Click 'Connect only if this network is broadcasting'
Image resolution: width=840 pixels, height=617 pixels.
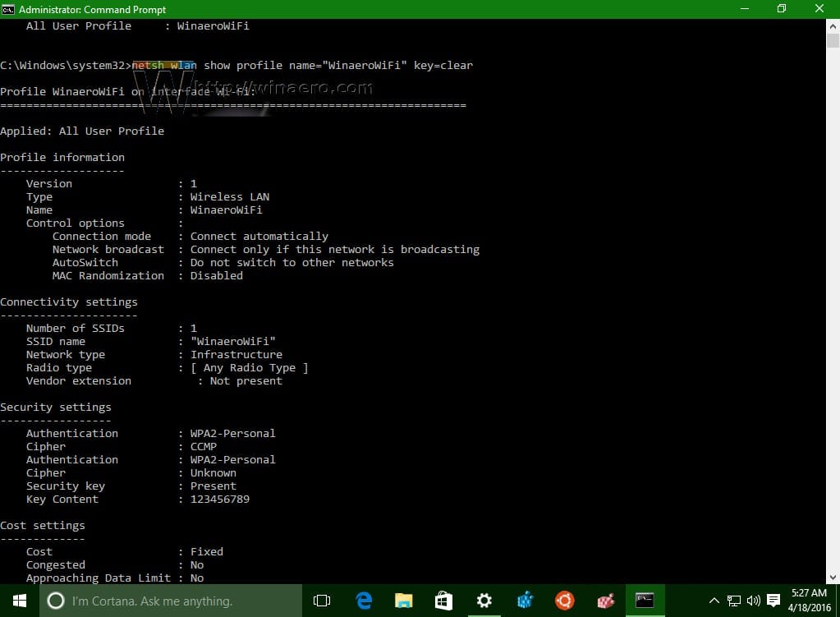pyautogui.click(x=335, y=249)
